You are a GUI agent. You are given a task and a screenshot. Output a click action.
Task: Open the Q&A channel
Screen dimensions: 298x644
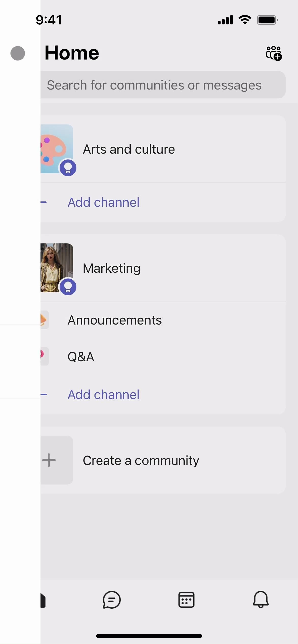81,357
